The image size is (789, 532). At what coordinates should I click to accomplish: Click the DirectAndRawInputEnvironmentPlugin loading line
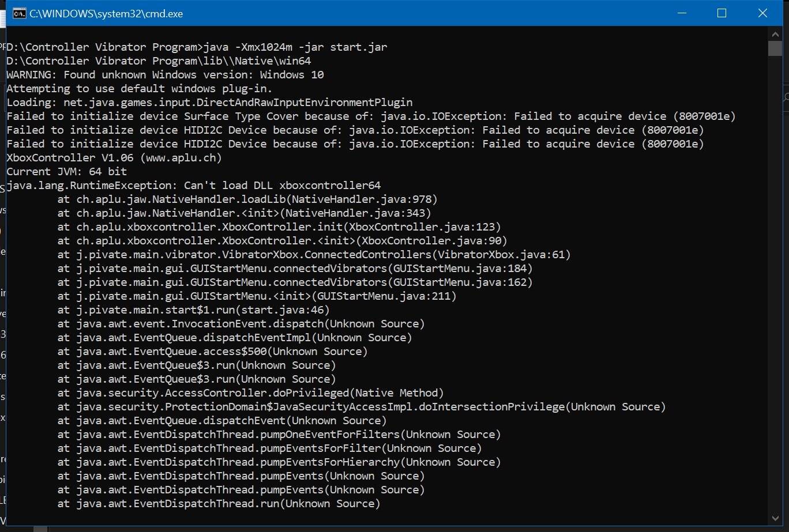[x=209, y=103]
